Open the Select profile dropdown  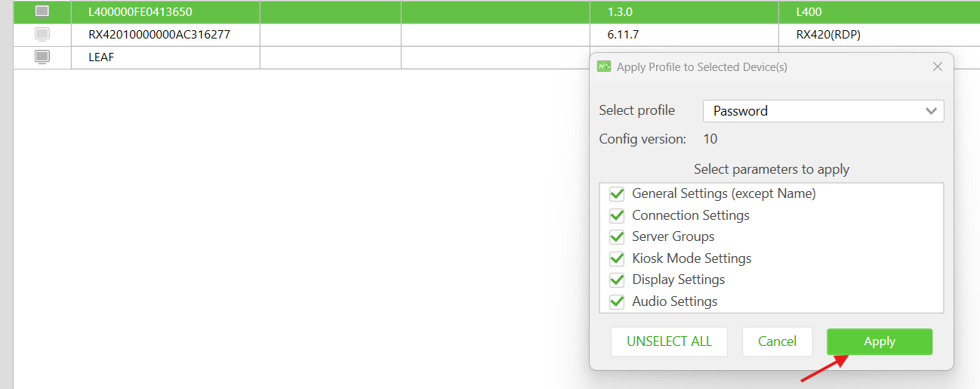tap(824, 111)
